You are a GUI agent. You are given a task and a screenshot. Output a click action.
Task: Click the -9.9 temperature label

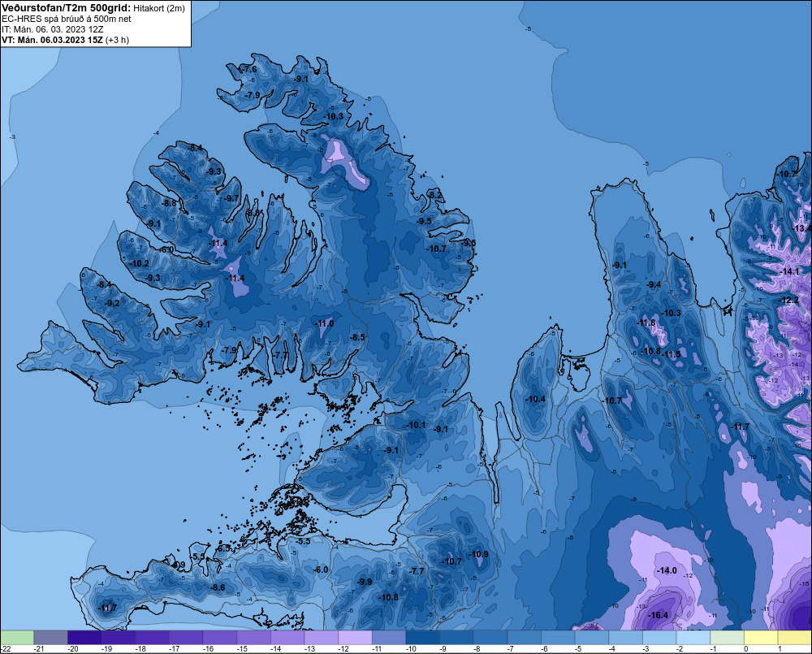[364, 582]
